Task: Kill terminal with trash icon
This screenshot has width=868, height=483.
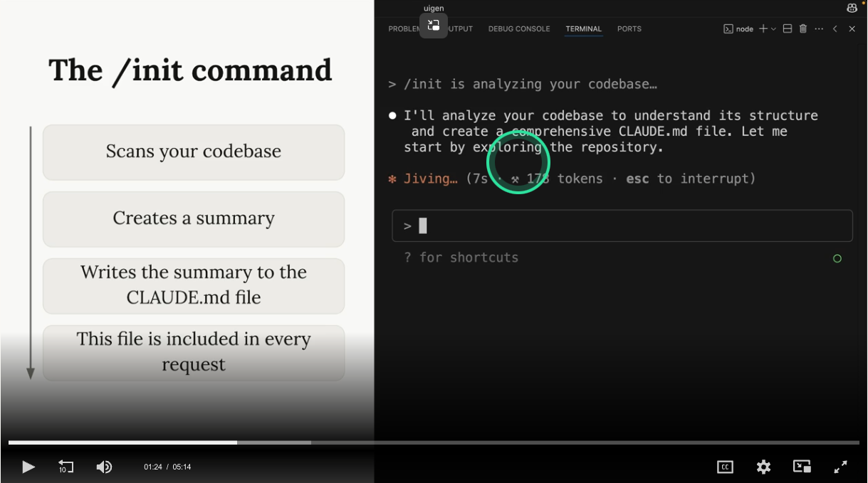Action: click(803, 29)
